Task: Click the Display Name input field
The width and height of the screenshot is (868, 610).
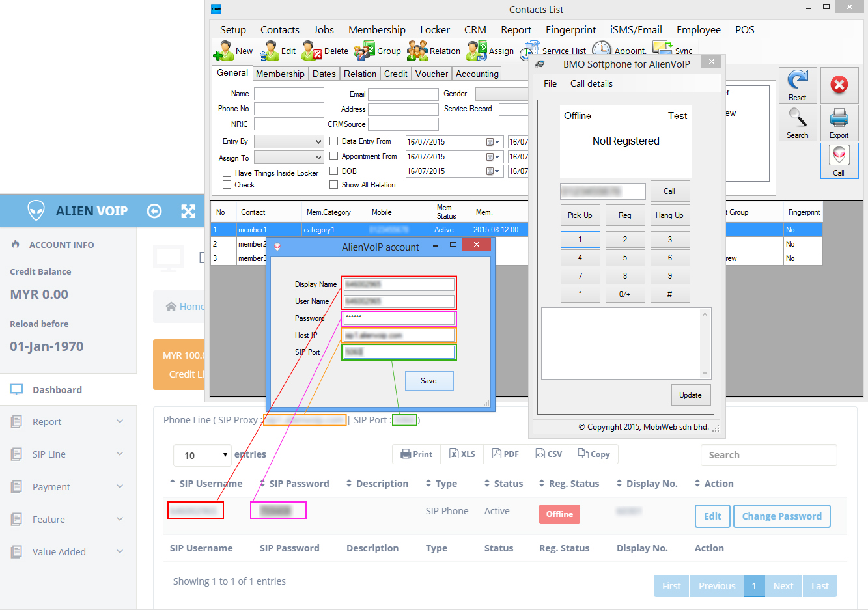Action: click(x=399, y=284)
